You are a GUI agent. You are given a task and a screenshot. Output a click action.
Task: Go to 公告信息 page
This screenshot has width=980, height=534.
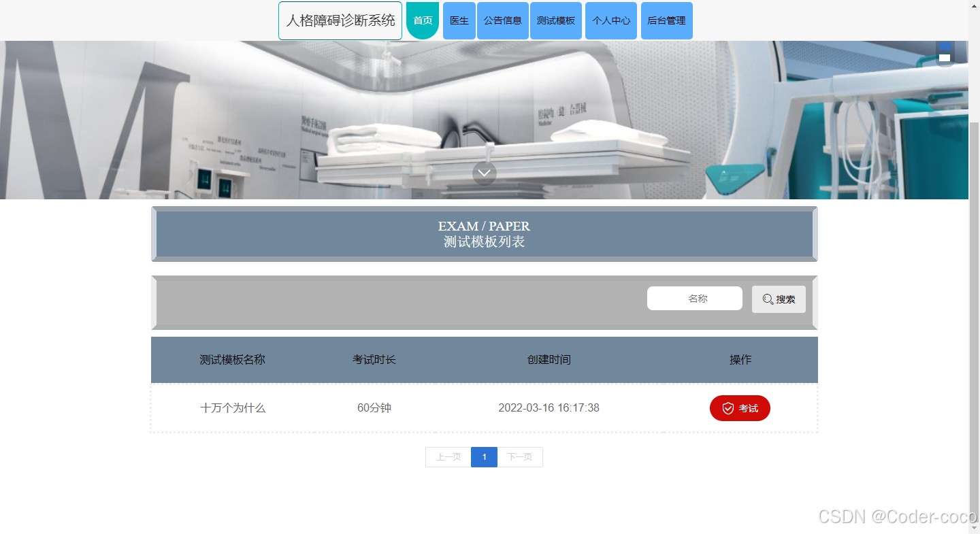[x=503, y=20]
